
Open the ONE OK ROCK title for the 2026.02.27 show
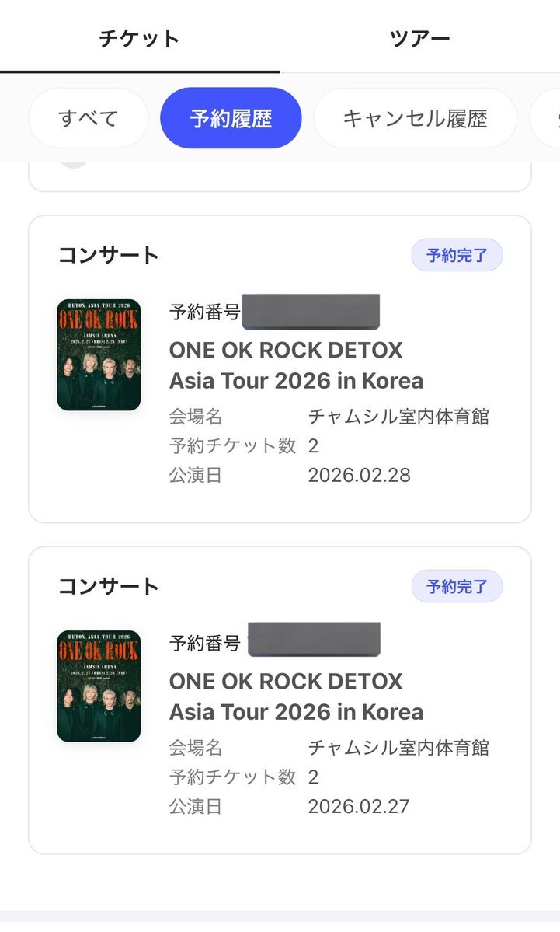pos(296,696)
